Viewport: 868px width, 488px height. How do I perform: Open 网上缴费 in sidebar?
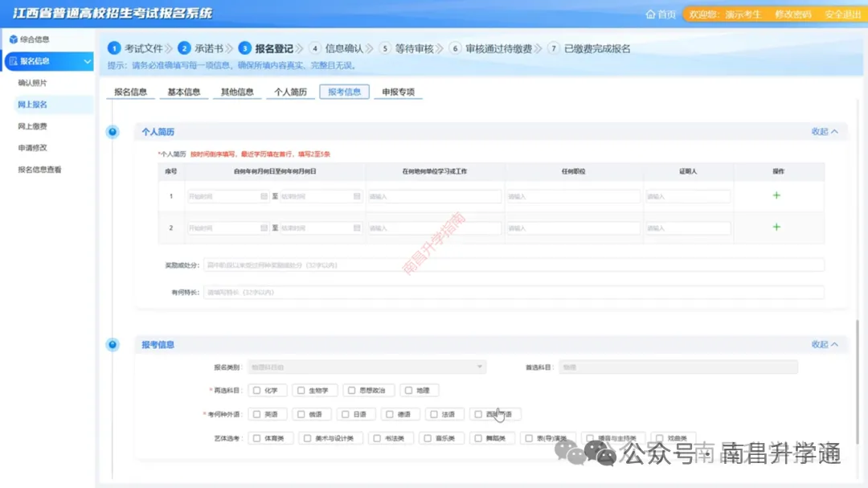(33, 126)
